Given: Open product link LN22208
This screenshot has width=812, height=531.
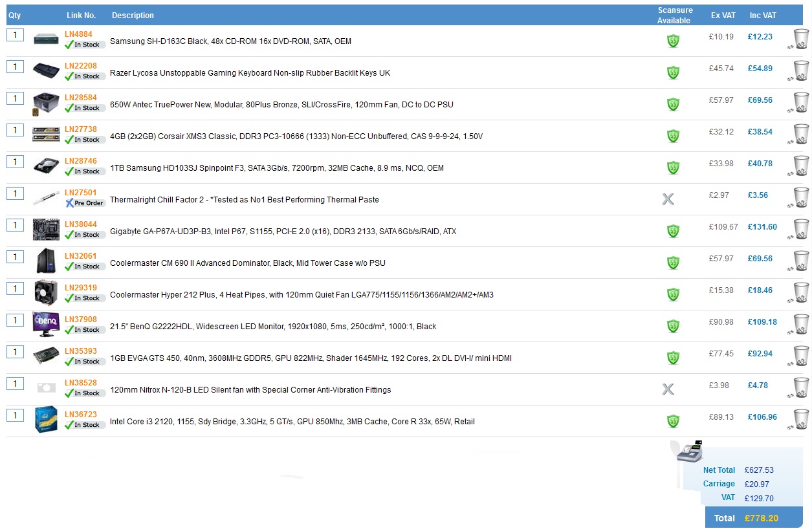Looking at the screenshot, I should (x=81, y=66).
